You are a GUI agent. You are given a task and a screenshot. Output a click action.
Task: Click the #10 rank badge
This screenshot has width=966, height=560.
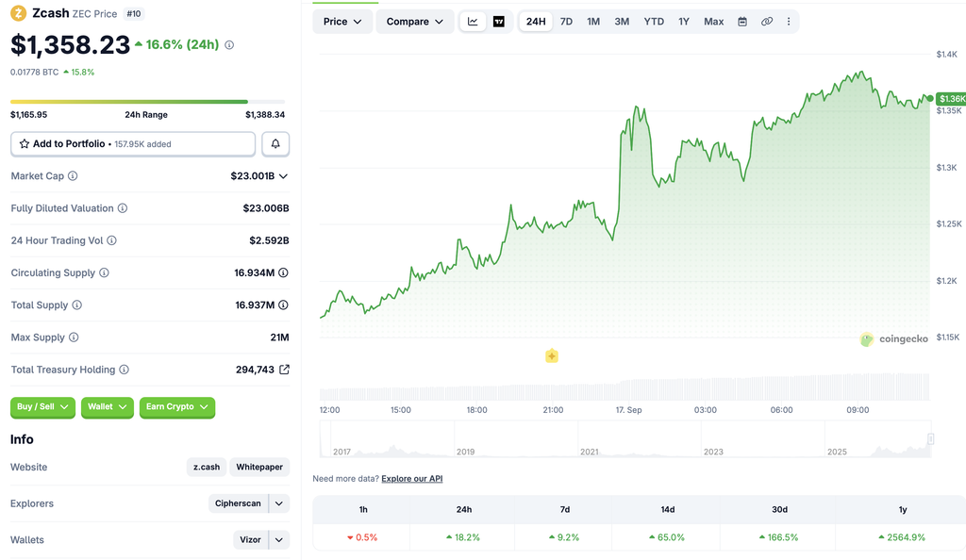[x=134, y=13]
